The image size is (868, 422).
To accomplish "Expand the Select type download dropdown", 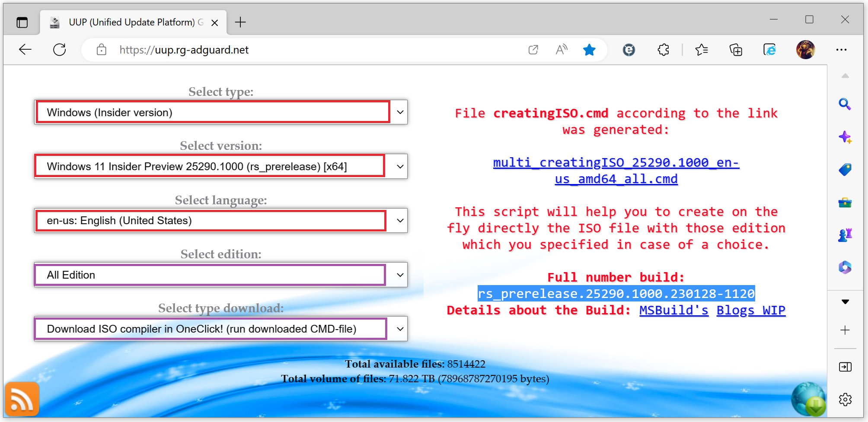I will pyautogui.click(x=221, y=329).
